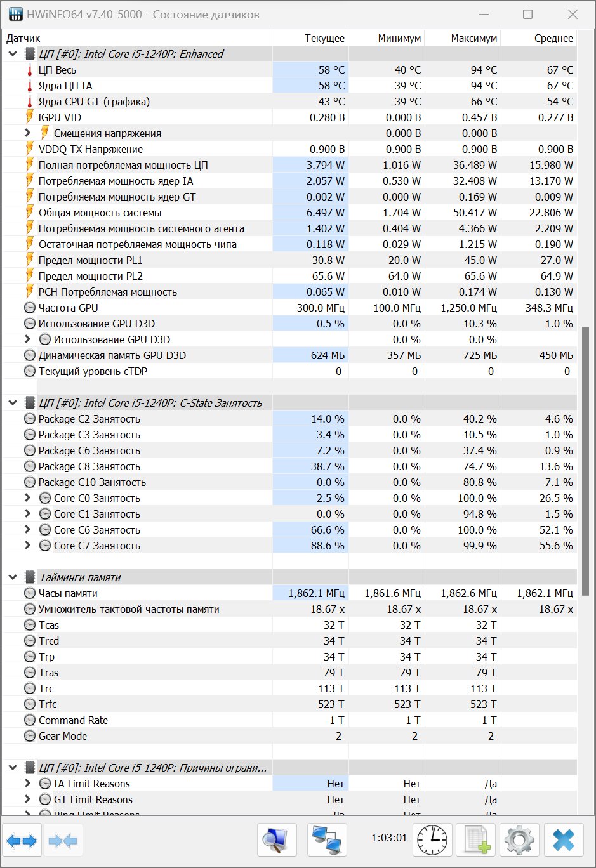The height and width of the screenshot is (868, 596).
Task: Click lightning icon beside PCH Потребляемая мощность
Action: 29,291
